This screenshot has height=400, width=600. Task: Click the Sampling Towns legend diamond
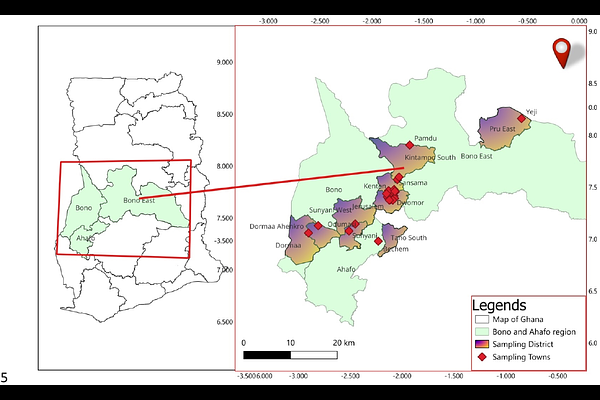pos(482,357)
